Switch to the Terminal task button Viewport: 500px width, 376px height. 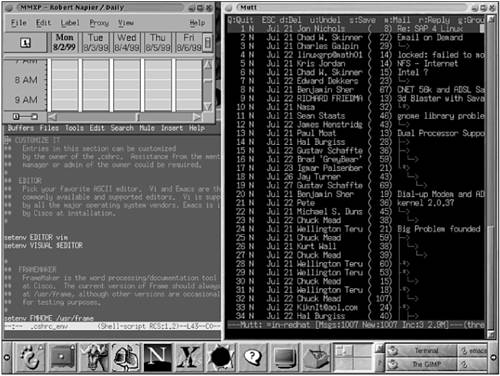(421, 350)
